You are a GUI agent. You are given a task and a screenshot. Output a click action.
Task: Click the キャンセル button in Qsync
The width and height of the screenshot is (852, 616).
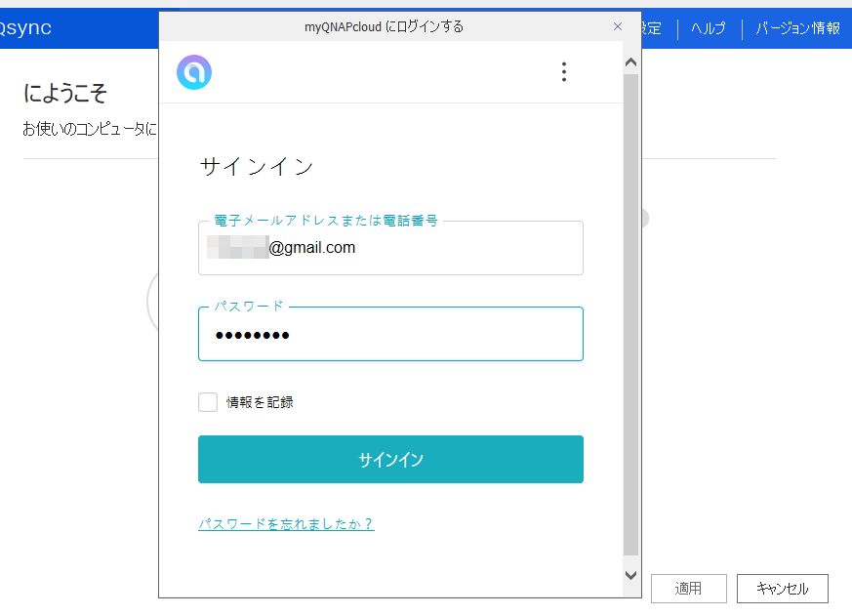(x=783, y=589)
